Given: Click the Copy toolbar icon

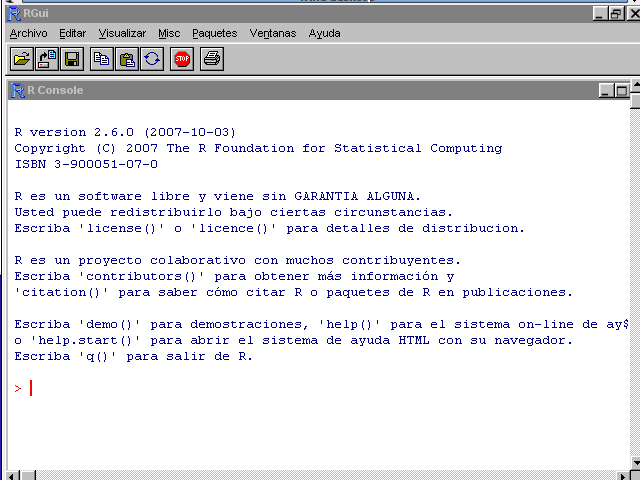Looking at the screenshot, I should click(102, 59).
